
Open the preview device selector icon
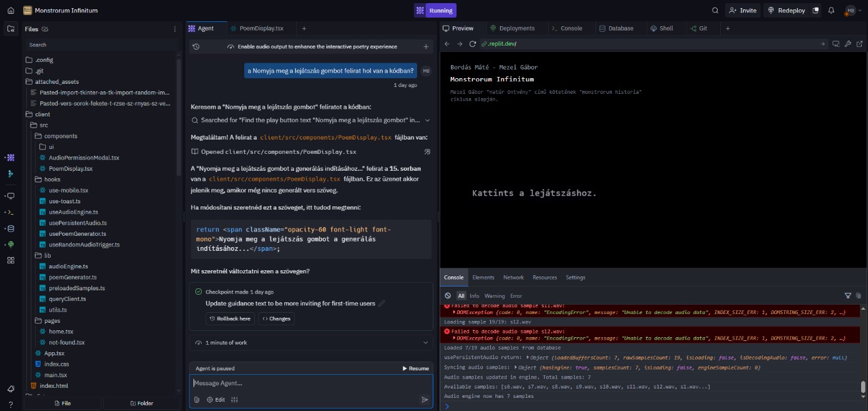835,44
